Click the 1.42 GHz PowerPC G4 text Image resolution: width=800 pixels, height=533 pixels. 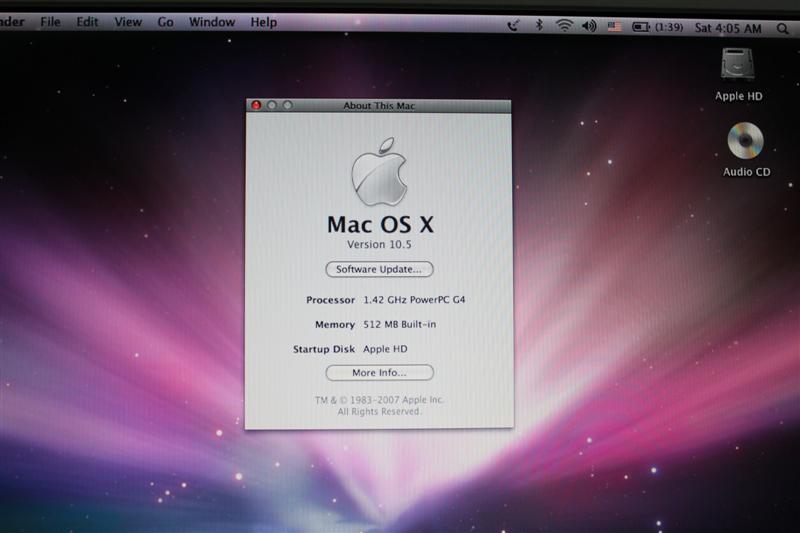414,300
